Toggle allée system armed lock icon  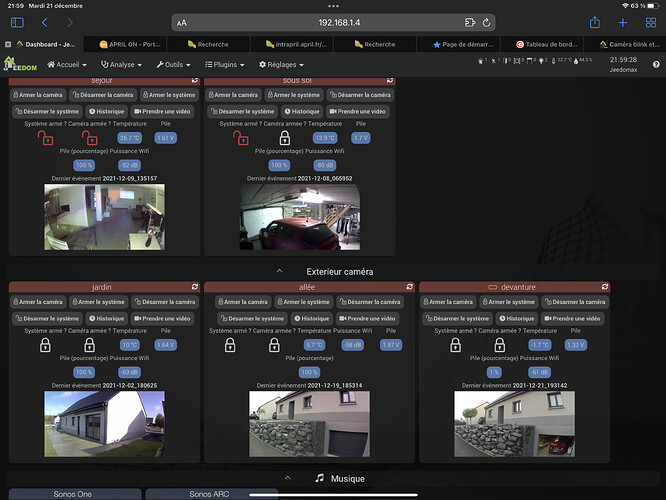point(230,345)
